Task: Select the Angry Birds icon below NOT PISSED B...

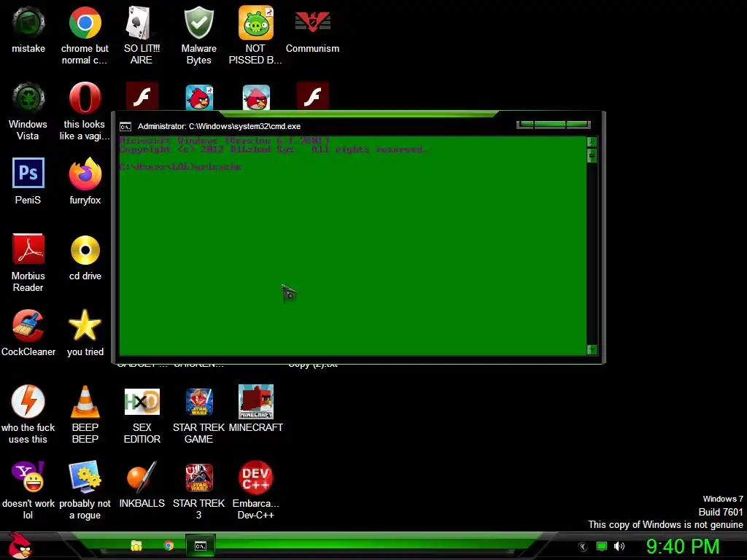Action: 256,97
